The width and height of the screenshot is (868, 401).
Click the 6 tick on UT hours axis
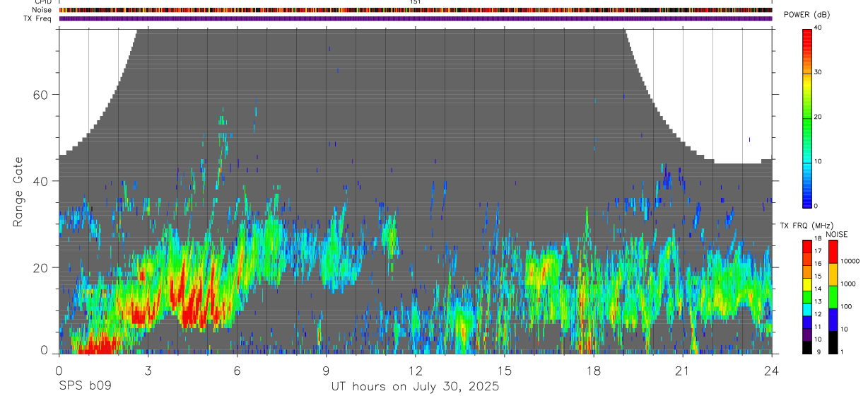(237, 371)
